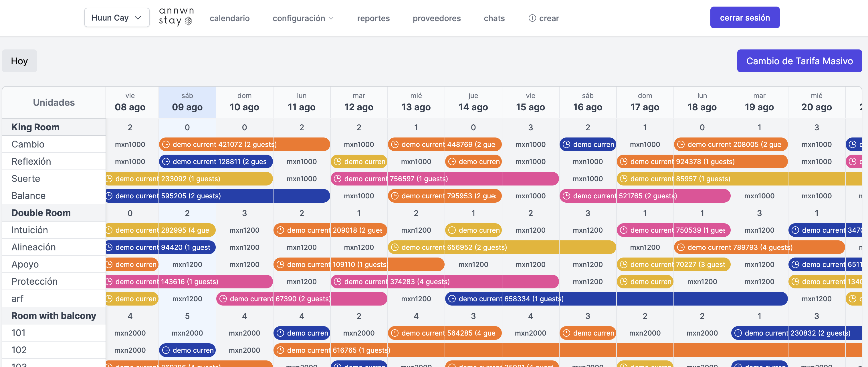Image resolution: width=868 pixels, height=367 pixels.
Task: Click clock icon on reservation 230832 in room 101
Action: click(738, 333)
